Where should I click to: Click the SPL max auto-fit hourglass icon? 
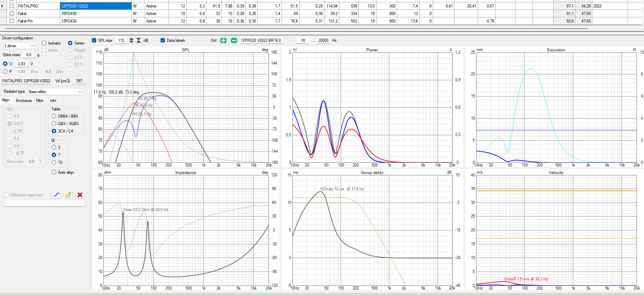(x=139, y=40)
